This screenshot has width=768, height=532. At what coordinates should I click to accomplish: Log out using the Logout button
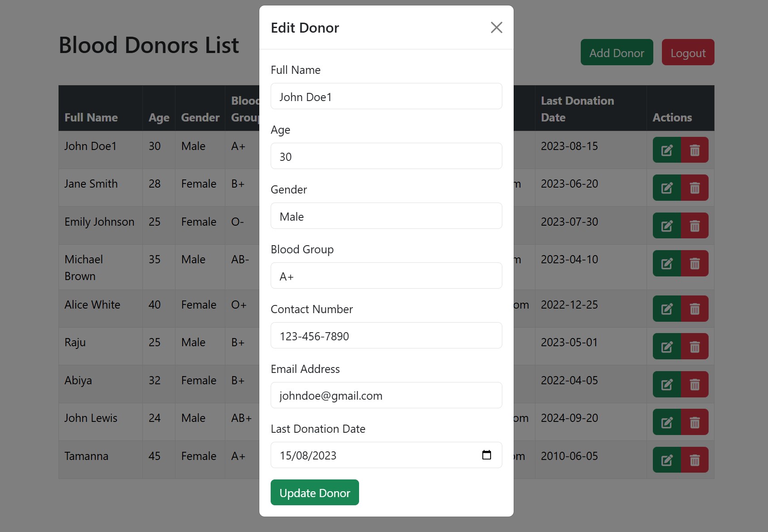pos(688,53)
